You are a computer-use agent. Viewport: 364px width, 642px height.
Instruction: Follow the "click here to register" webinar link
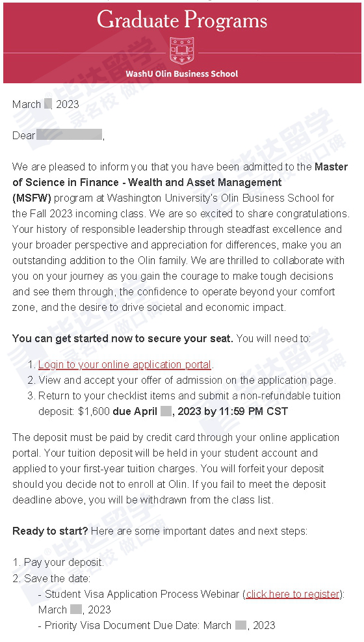[293, 594]
